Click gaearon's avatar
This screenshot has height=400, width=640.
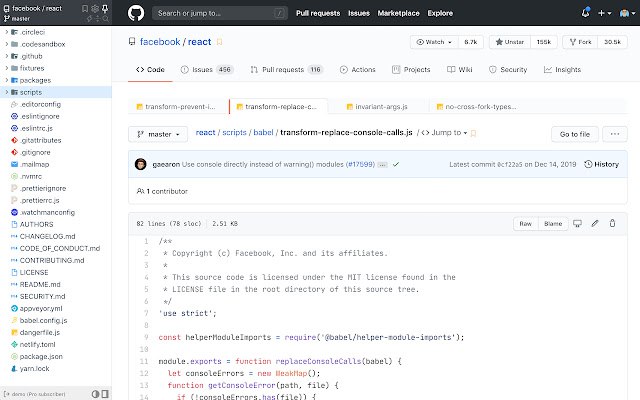point(141,164)
